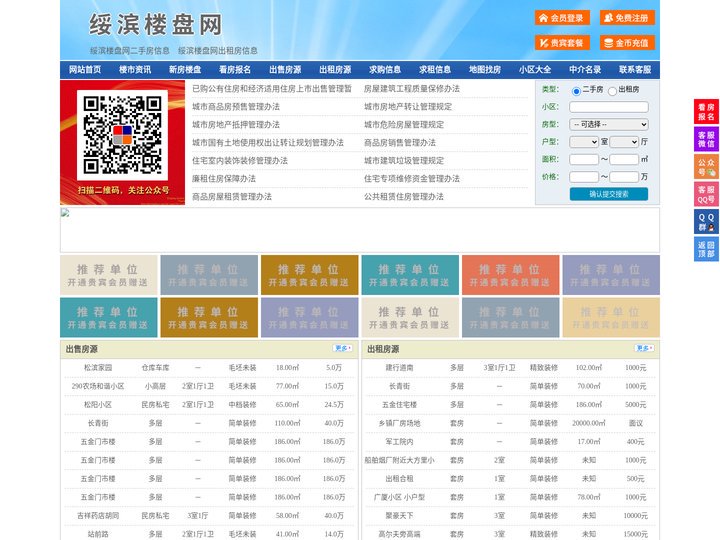
Task: Go to 网站首页 in navigation bar
Action: (85, 70)
